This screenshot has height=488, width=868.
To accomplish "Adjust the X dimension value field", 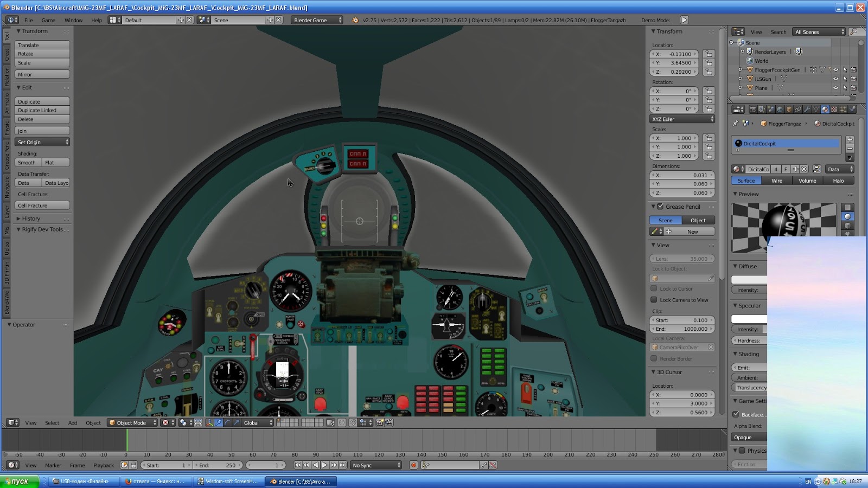I will 682,175.
